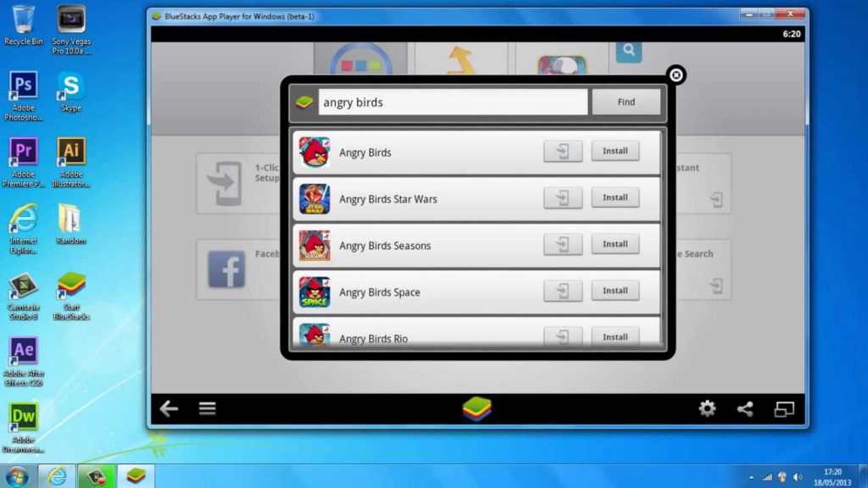Select 'Angry Birds Seasons' title text
The image size is (868, 488).
(x=385, y=246)
